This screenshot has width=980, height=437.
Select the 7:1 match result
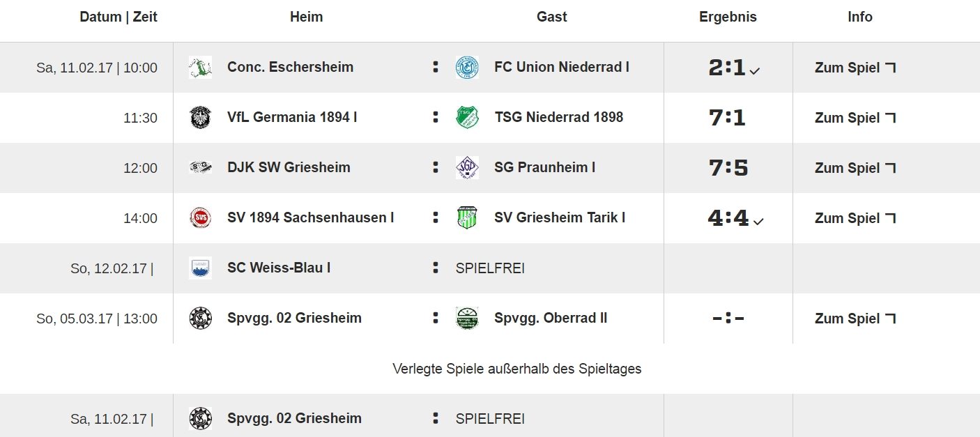click(727, 118)
